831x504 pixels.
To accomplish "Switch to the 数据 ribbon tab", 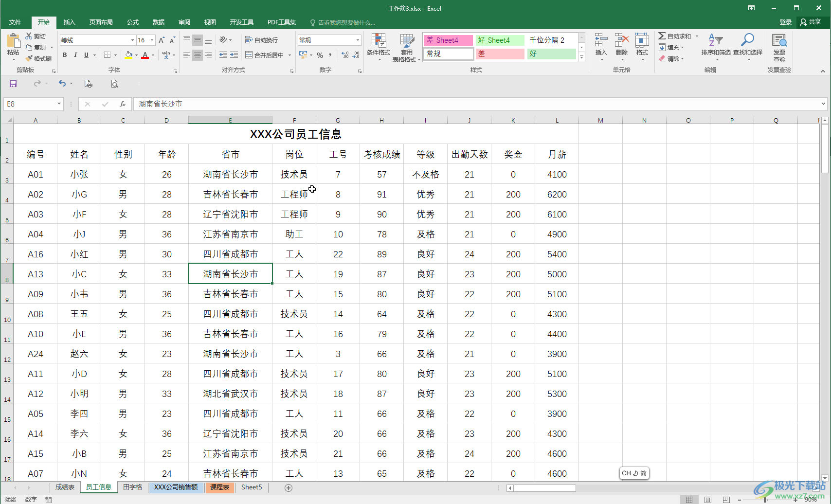I will click(x=159, y=22).
